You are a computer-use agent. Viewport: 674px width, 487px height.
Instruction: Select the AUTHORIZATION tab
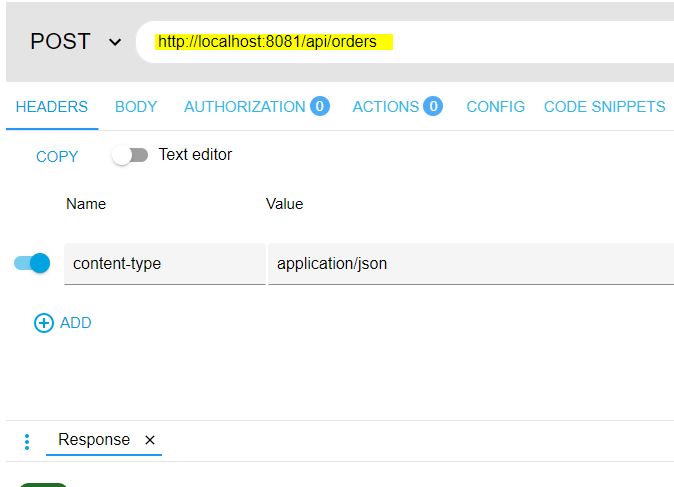pyautogui.click(x=245, y=107)
